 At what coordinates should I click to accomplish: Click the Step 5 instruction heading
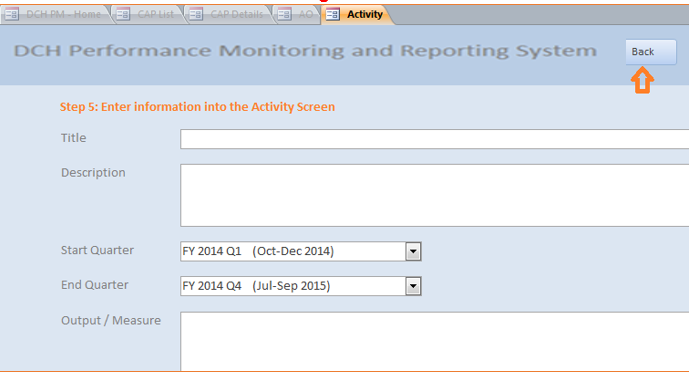pyautogui.click(x=197, y=107)
